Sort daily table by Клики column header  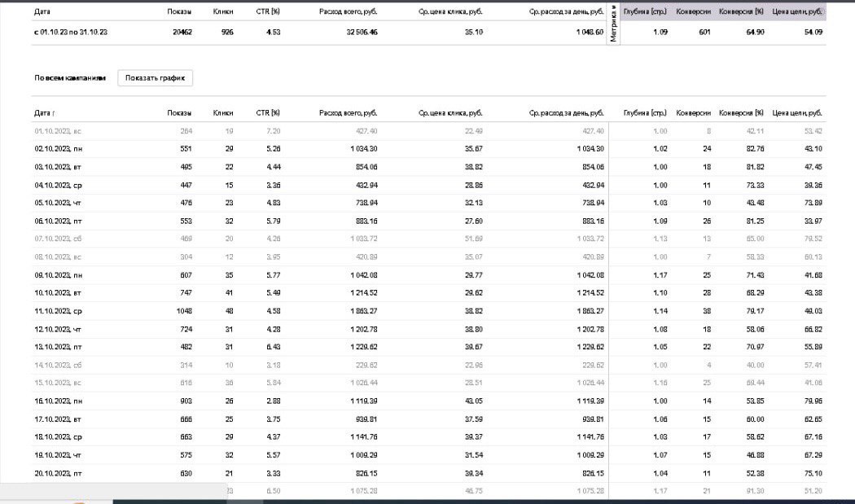[223, 113]
